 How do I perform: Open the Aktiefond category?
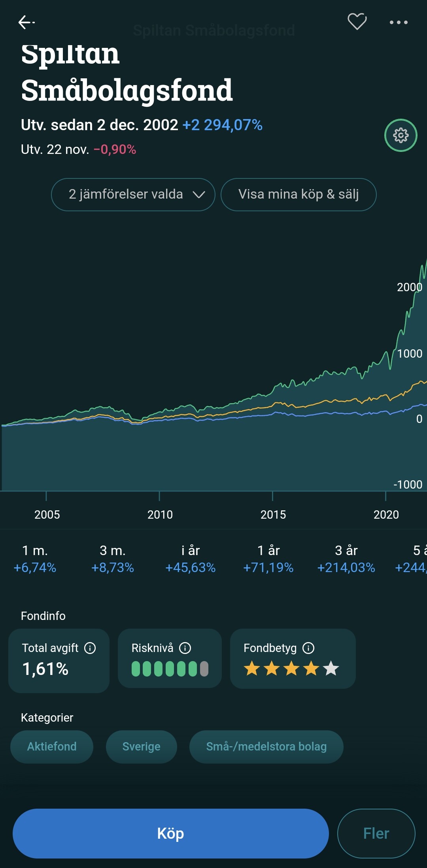click(52, 747)
